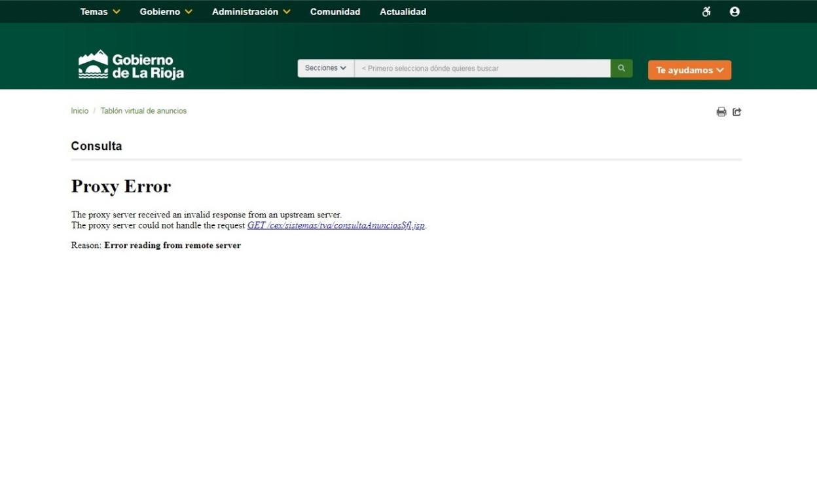Screen dimensions: 817x504
Task: Print the page using printer icon
Action: pyautogui.click(x=721, y=112)
